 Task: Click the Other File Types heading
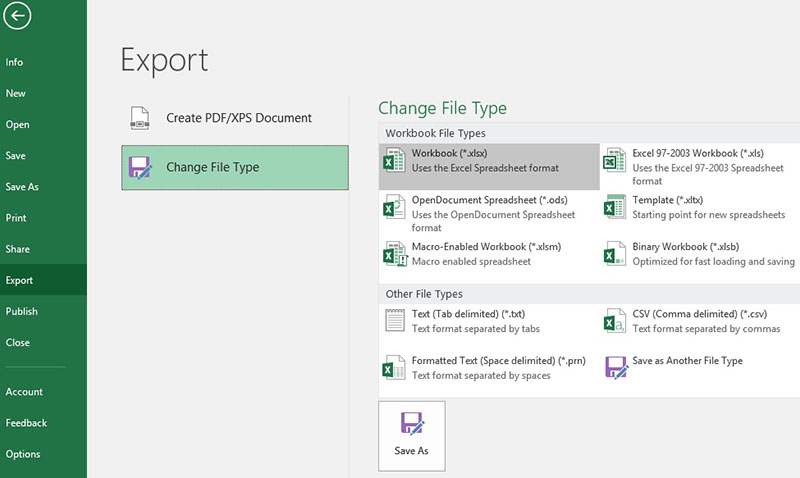pos(424,294)
